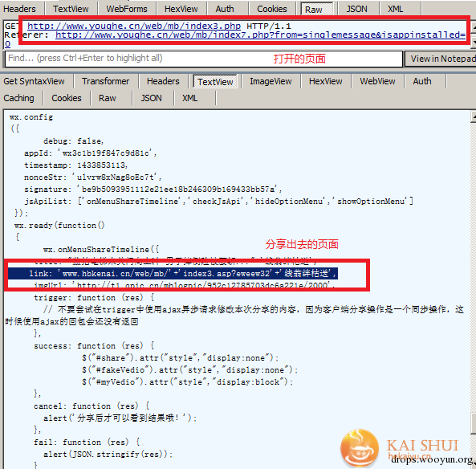Screen dimensions: 476x469
Task: Open the response HexView tab
Action: pos(325,81)
